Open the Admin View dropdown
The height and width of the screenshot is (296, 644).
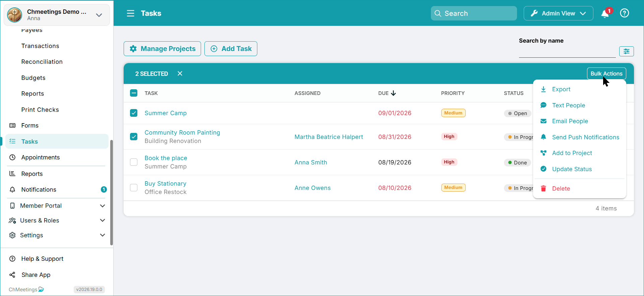[558, 13]
